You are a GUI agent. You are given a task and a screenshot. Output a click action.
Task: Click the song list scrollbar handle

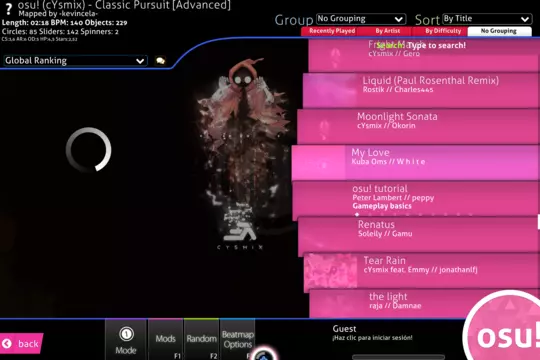(x=538, y=222)
